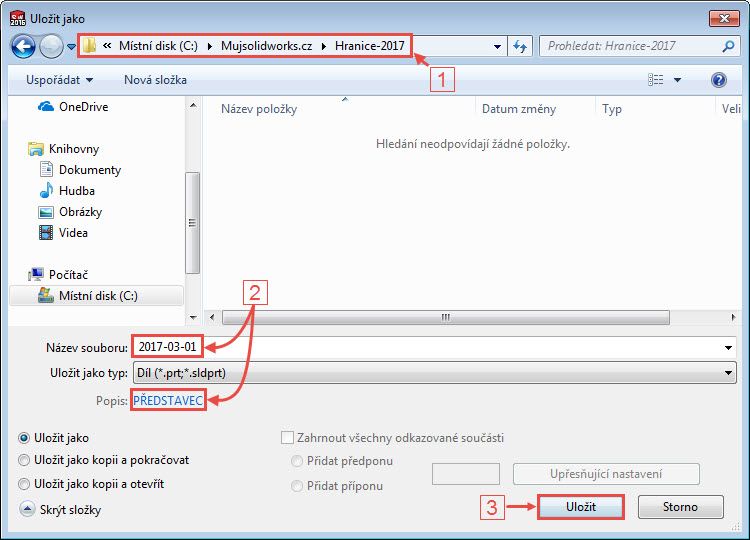Click horizontal scrollbar left arrow
Viewport: 750px width, 540px height.
tap(212, 317)
